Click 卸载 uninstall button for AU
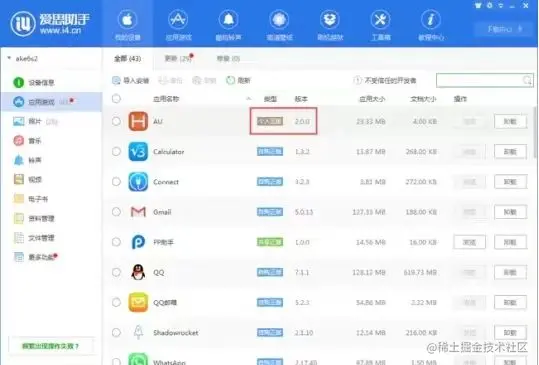The height and width of the screenshot is (365, 539). (x=510, y=121)
